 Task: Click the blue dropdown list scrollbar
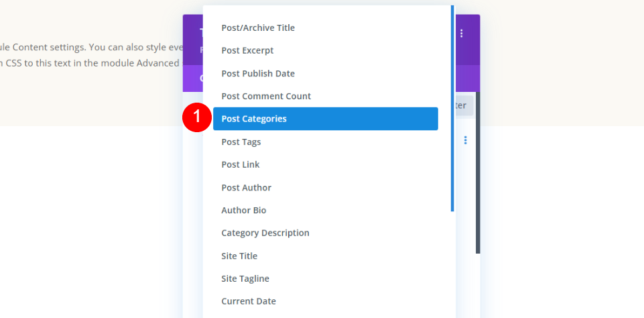(x=452, y=108)
